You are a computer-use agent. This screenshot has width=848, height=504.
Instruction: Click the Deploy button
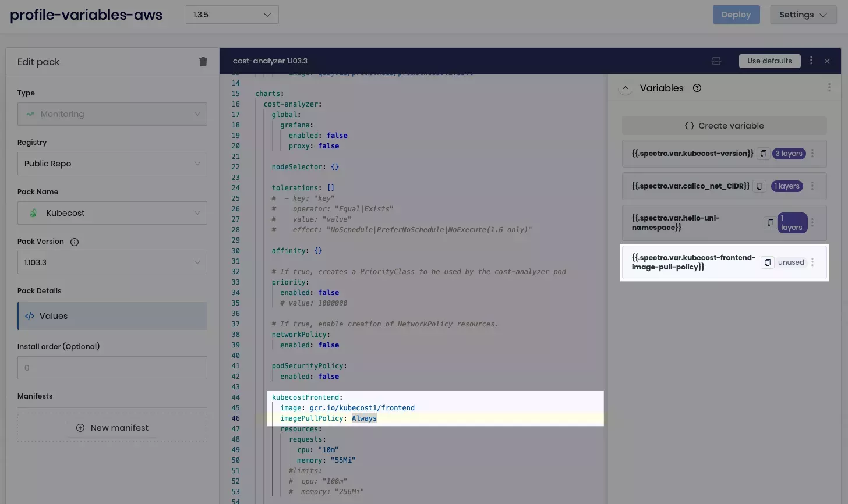(x=736, y=15)
